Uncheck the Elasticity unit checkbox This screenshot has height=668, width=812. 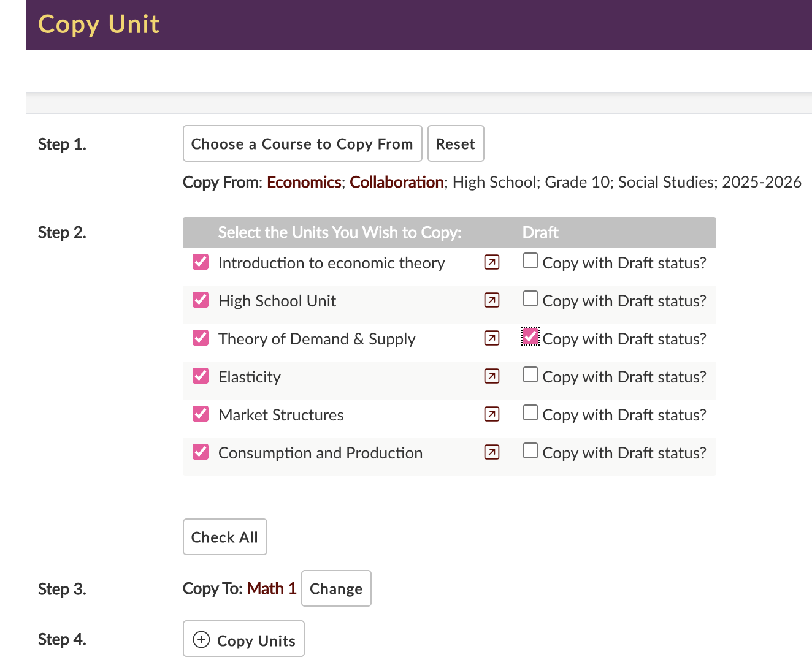[x=201, y=376]
